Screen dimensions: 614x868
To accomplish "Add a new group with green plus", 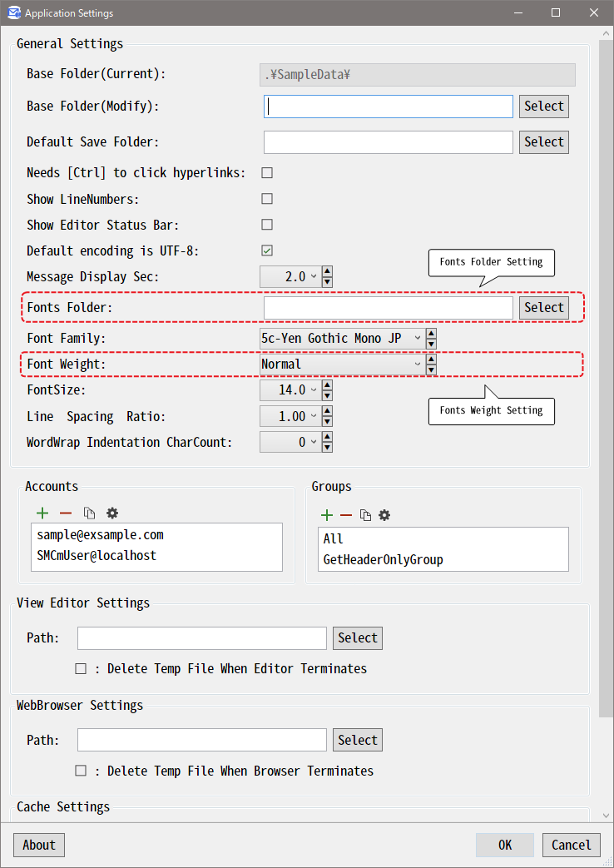I will point(327,515).
